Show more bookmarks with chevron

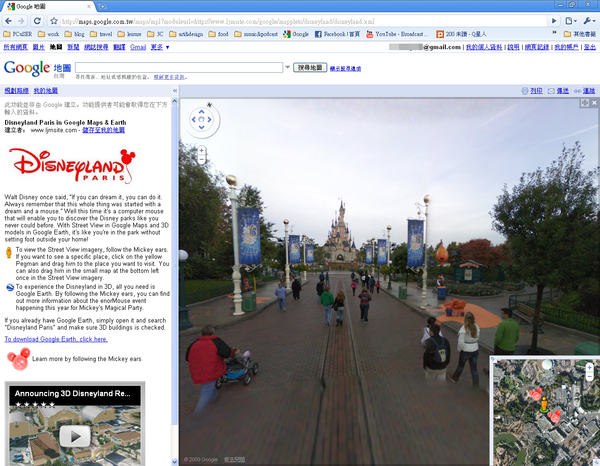point(554,33)
